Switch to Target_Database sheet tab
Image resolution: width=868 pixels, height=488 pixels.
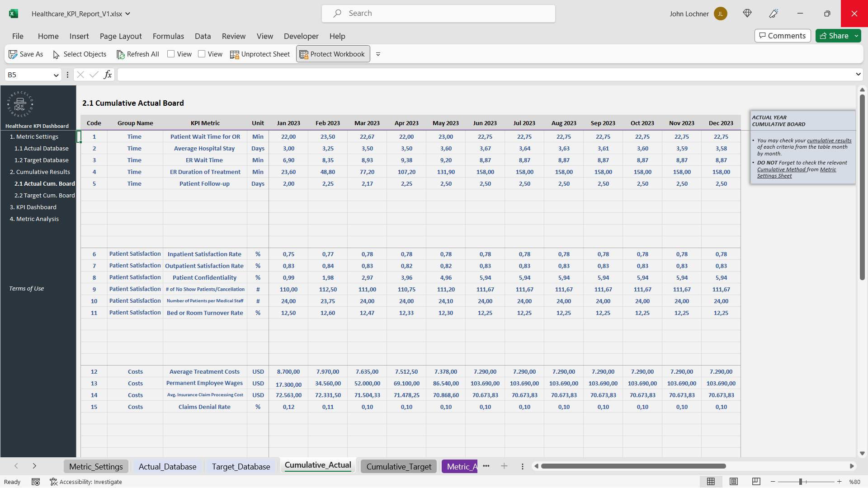point(241,466)
